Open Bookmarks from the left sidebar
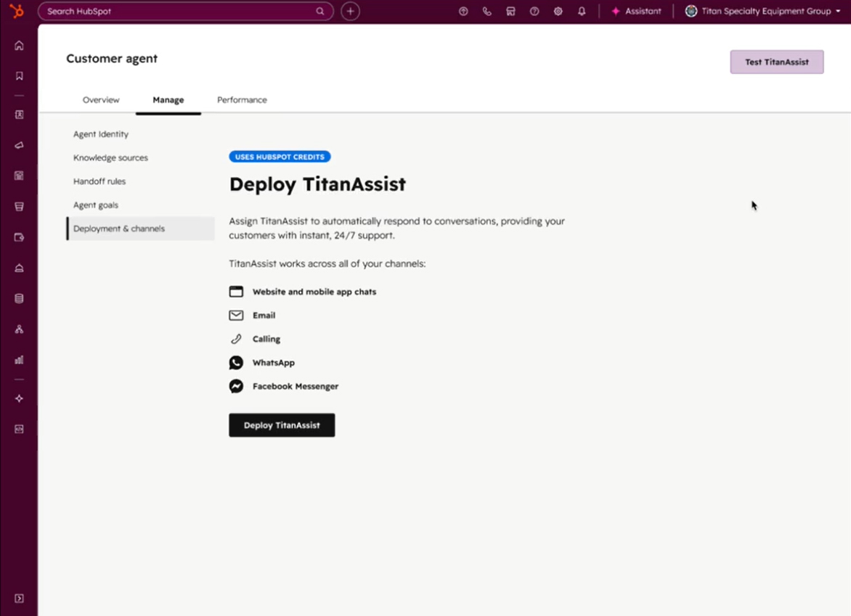851x616 pixels. (x=19, y=76)
